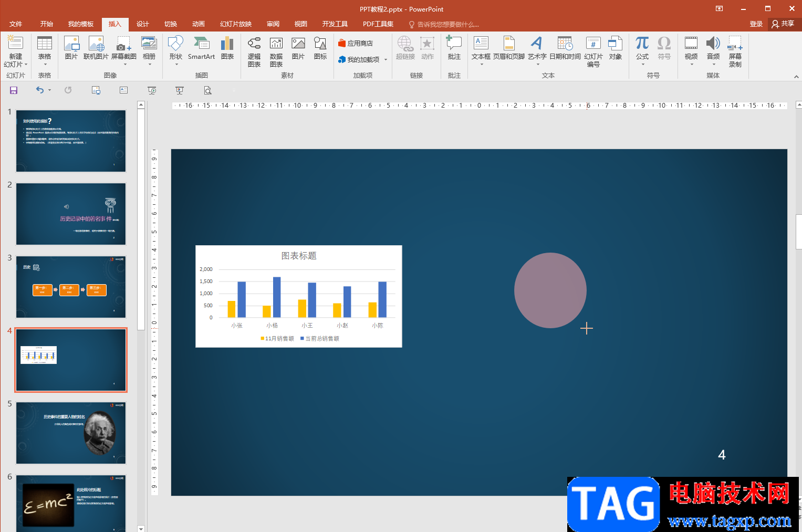The height and width of the screenshot is (532, 802).
Task: Switch to the 我的模板 tab
Action: tap(81, 24)
